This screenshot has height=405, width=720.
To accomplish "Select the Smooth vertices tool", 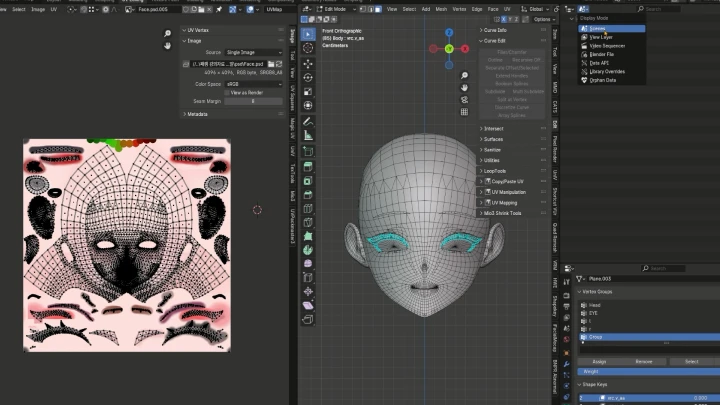I will coord(308,264).
